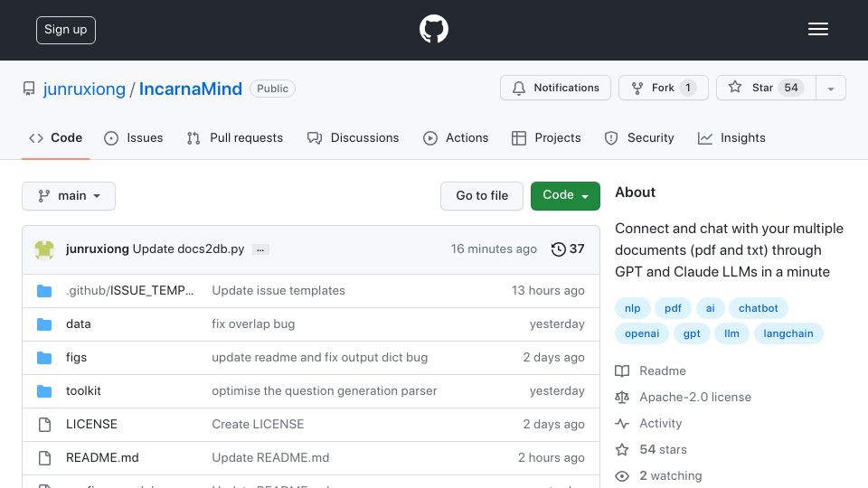Click the repository book icon

(x=29, y=89)
